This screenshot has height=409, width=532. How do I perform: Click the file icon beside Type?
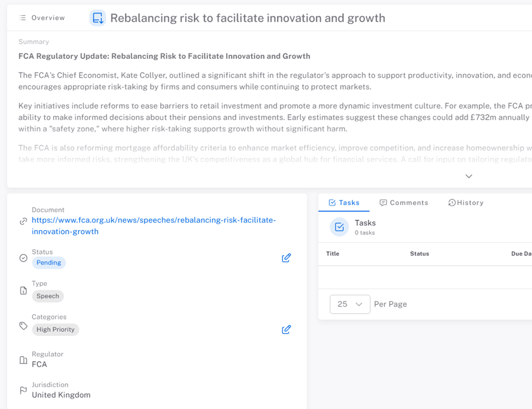click(24, 291)
